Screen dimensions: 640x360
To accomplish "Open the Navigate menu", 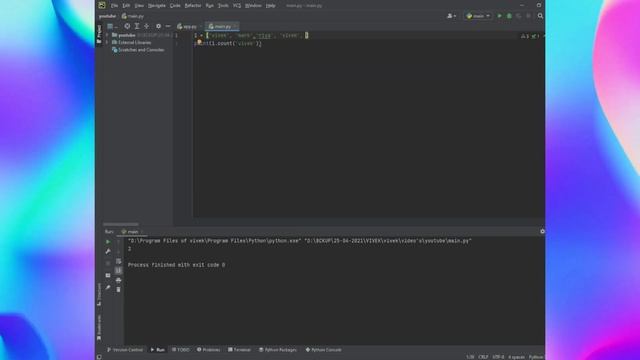I will [x=157, y=6].
